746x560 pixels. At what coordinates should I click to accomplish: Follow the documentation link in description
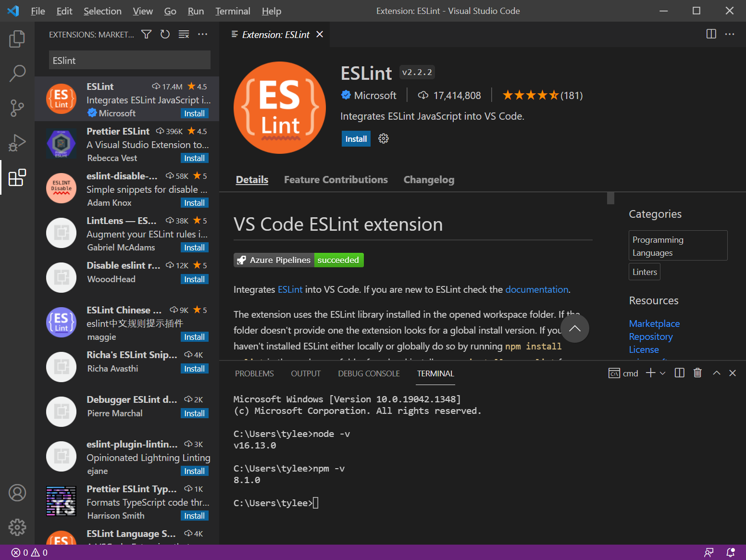pyautogui.click(x=536, y=289)
